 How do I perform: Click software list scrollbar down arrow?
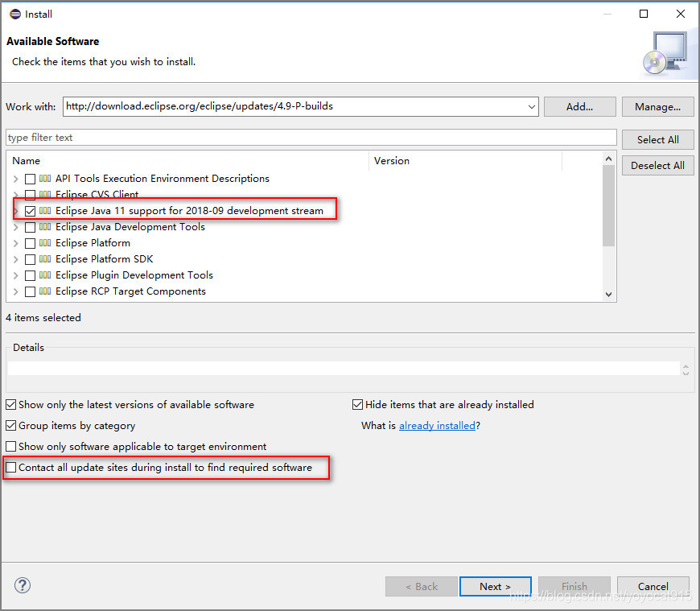click(608, 295)
